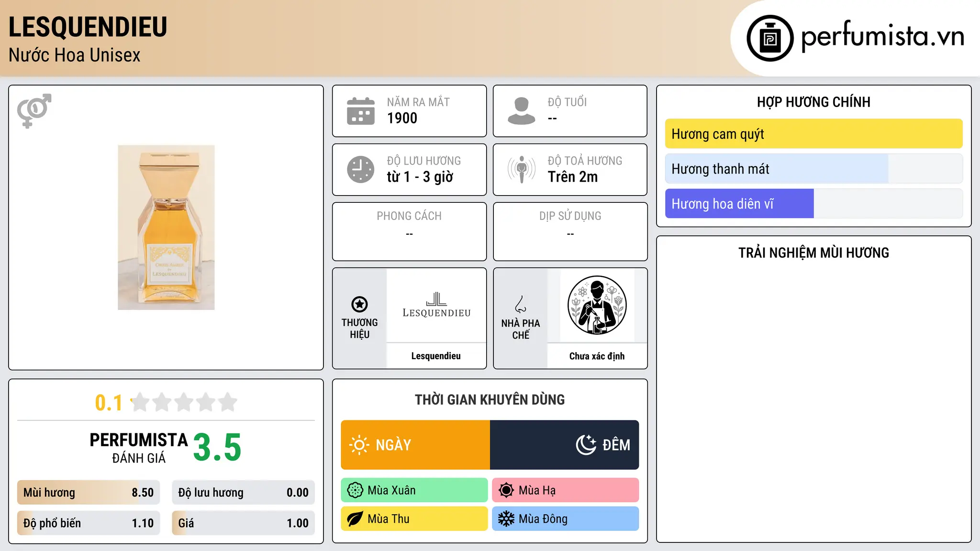Click the sun icon in the Ngày block
Image resolution: width=980 pixels, height=551 pixels.
[359, 445]
